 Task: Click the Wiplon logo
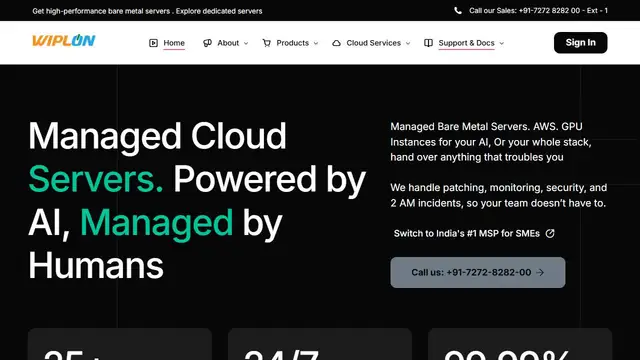click(x=64, y=40)
